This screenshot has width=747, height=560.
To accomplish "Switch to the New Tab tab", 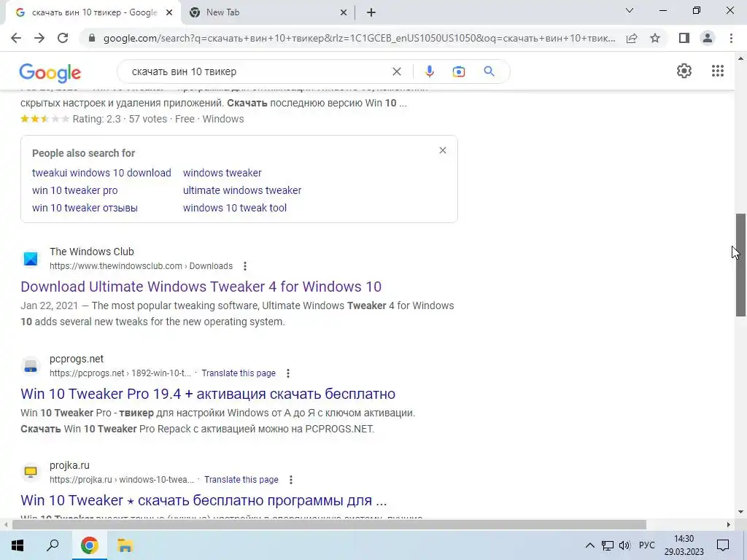I will 268,13.
